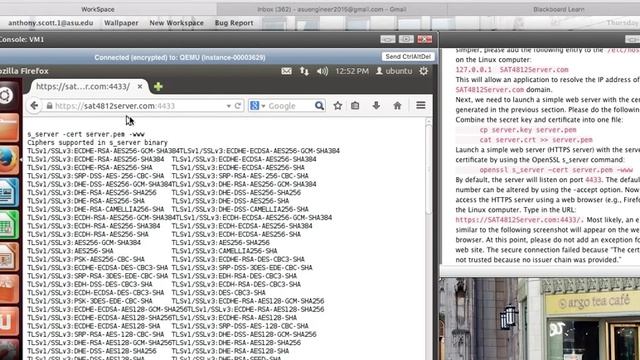Switch to the Gmail Inbox tab

[332, 9]
